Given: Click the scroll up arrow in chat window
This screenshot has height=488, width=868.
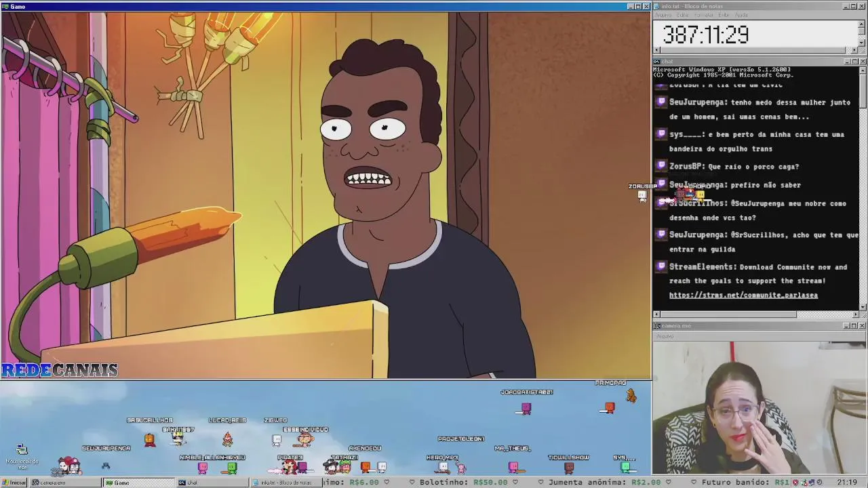Looking at the screenshot, I should tap(863, 70).
